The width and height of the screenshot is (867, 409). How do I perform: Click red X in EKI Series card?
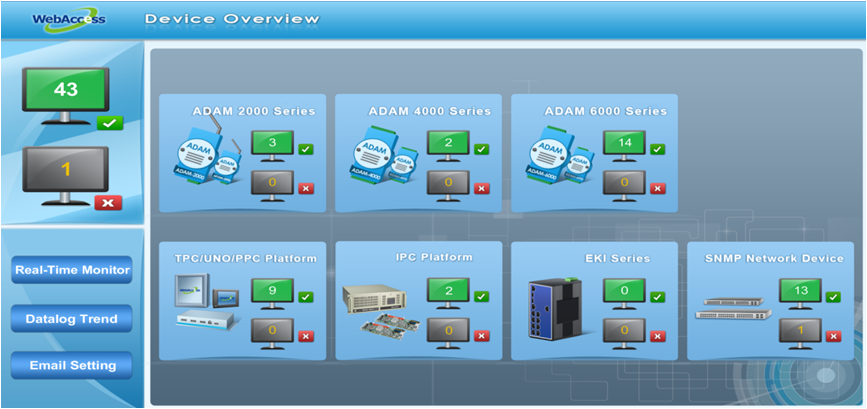(657, 337)
